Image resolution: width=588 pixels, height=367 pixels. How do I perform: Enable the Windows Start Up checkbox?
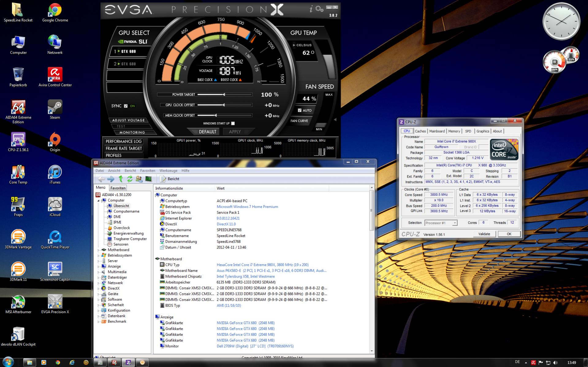pyautogui.click(x=233, y=123)
